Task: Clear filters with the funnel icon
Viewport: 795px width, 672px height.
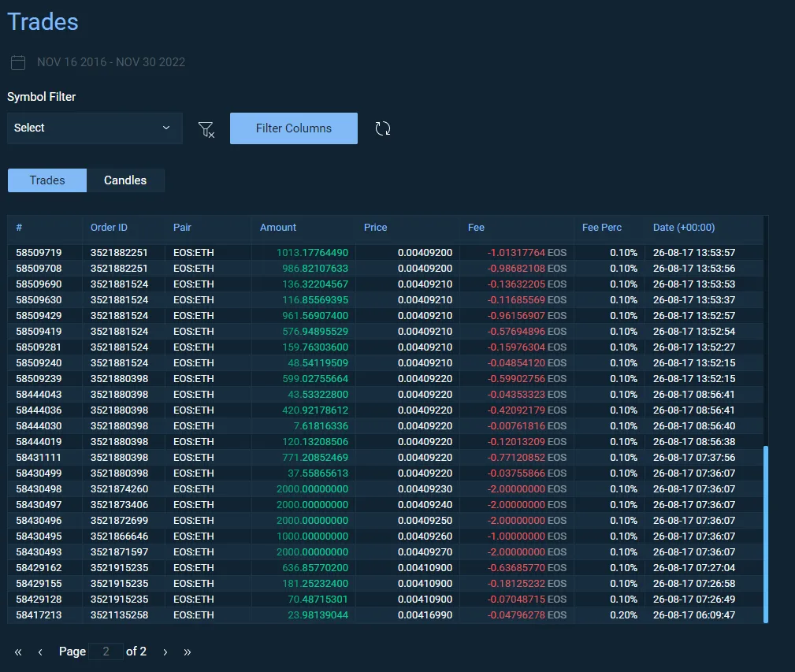Action: [206, 129]
